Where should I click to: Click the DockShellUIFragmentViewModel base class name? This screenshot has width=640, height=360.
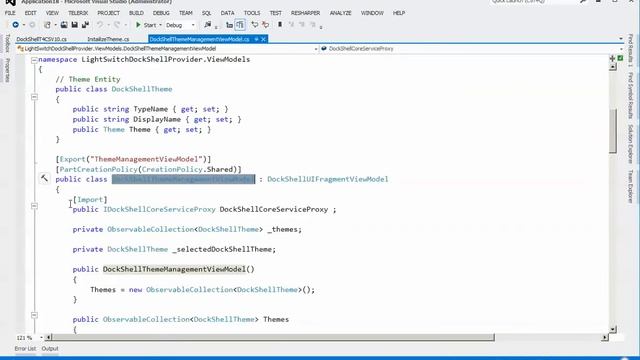pyautogui.click(x=328, y=179)
